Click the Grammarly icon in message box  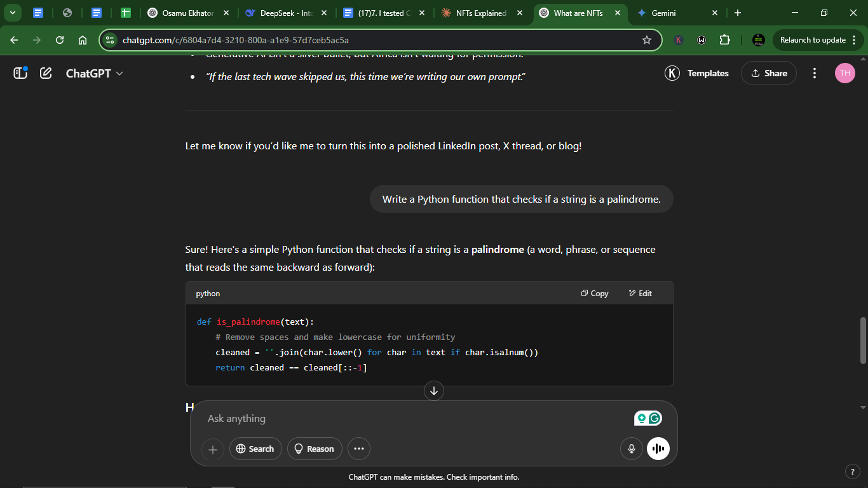(x=654, y=418)
